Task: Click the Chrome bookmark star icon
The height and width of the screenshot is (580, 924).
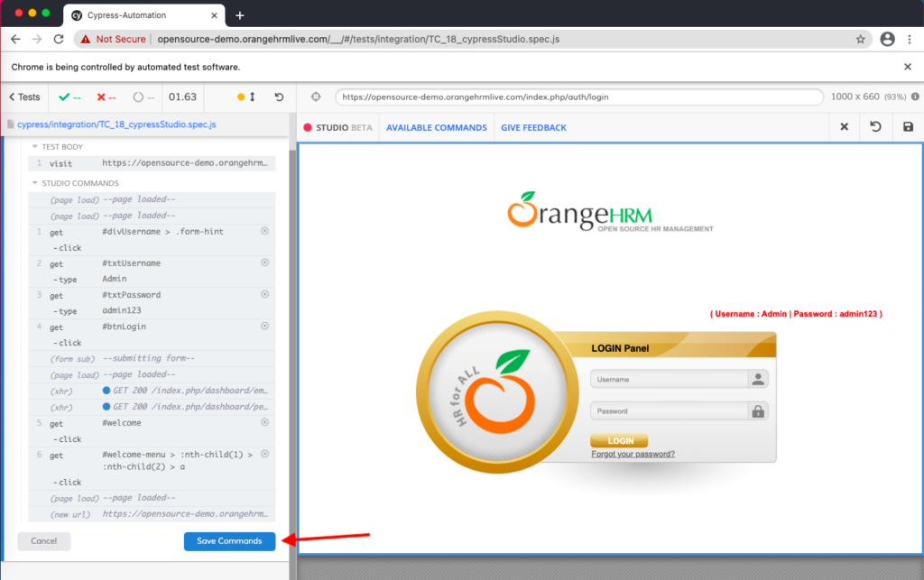Action: click(861, 39)
